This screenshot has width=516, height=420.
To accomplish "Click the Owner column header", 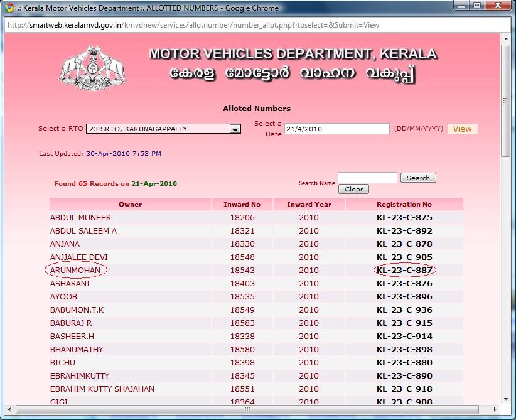I will click(x=131, y=204).
